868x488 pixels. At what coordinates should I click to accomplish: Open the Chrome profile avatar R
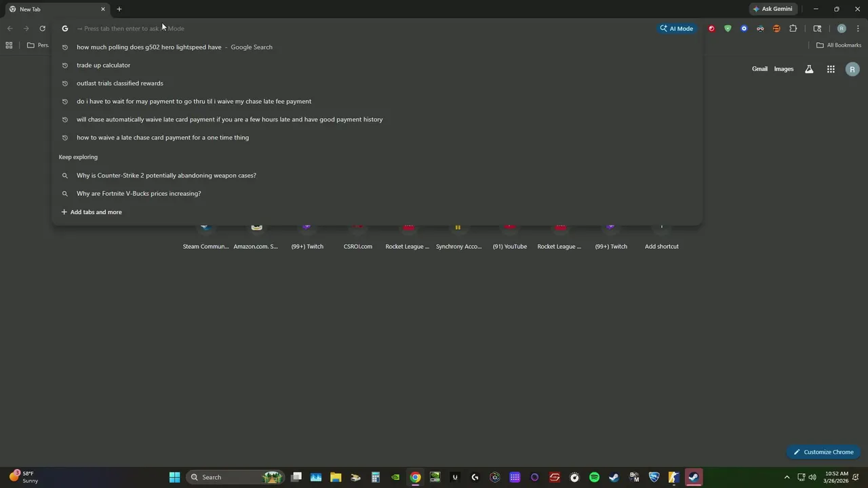[842, 28]
